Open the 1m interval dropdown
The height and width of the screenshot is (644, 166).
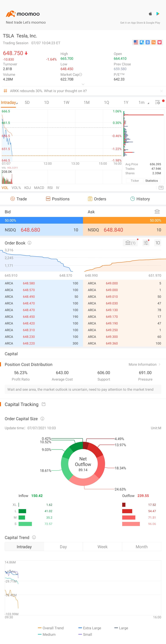pyautogui.click(x=144, y=102)
